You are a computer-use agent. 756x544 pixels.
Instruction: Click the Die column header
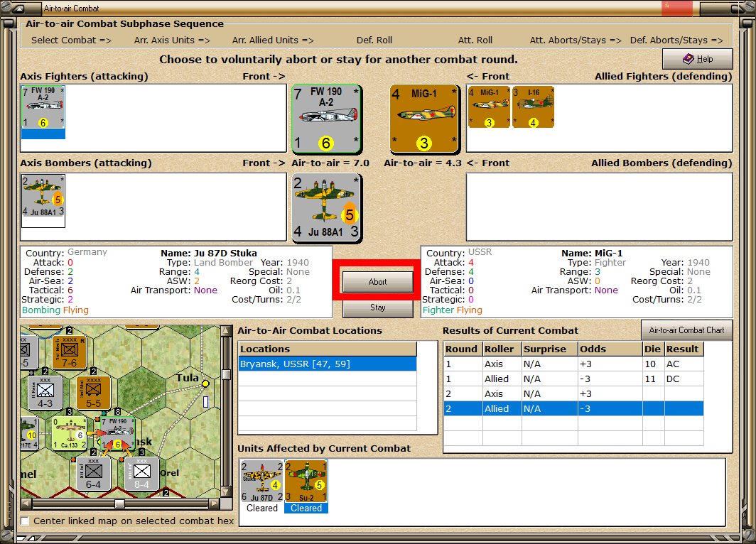(x=653, y=349)
